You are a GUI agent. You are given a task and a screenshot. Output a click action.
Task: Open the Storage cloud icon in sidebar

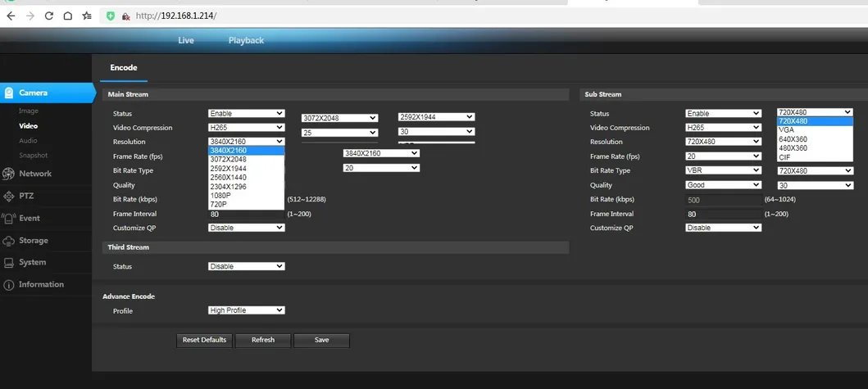click(8, 241)
